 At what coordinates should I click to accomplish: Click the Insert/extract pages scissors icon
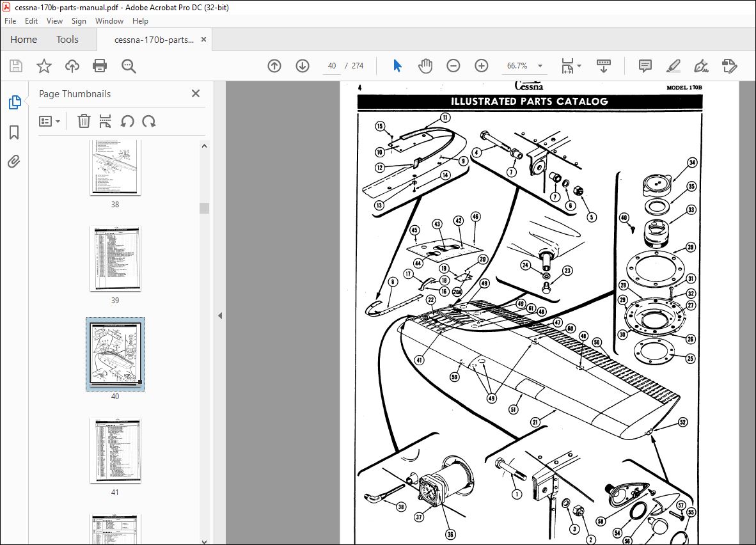tap(105, 121)
